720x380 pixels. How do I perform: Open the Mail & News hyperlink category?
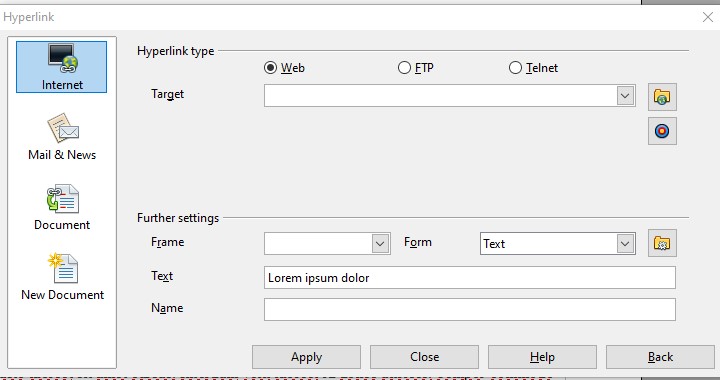coord(62,137)
